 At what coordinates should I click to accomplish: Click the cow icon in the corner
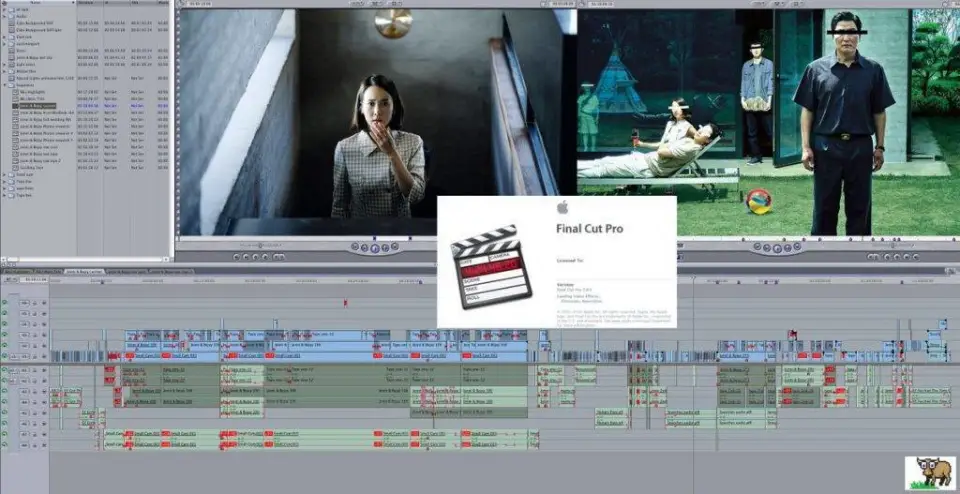(x=929, y=472)
